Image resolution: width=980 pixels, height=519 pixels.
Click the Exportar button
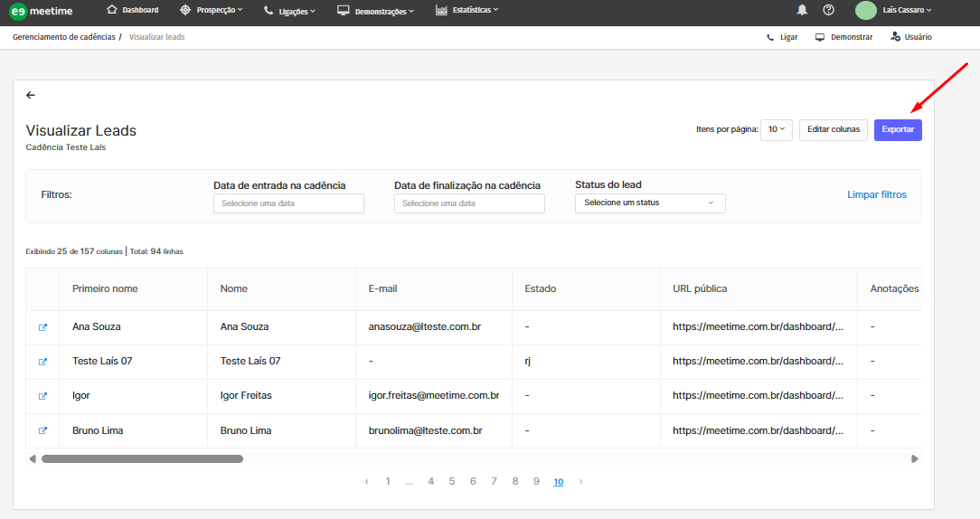point(897,129)
